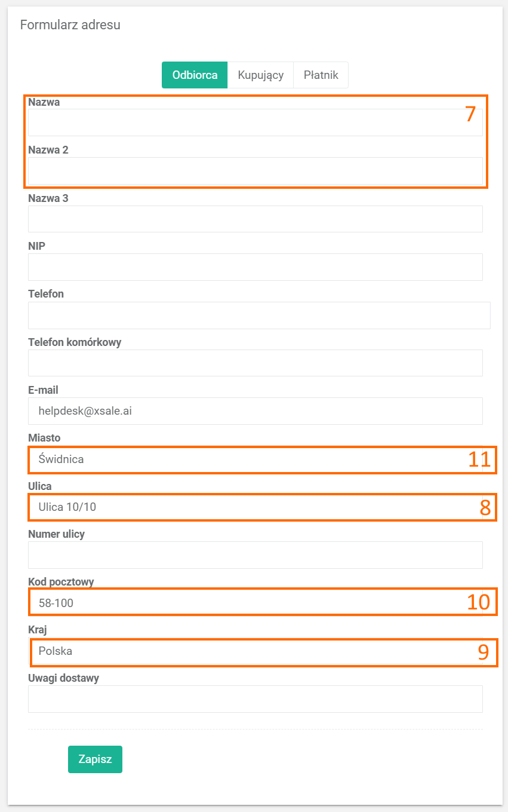The image size is (508, 812).
Task: Click the Zapisz button
Action: pos(95,759)
